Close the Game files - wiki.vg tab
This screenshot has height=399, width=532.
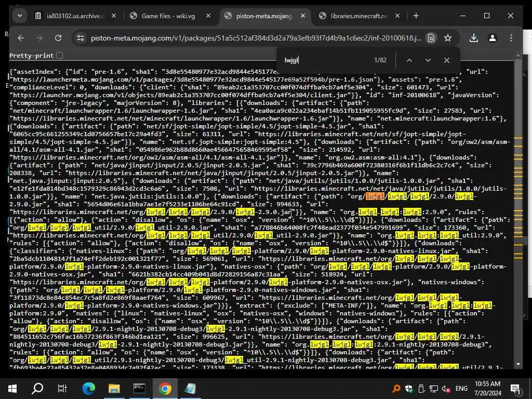pos(208,16)
